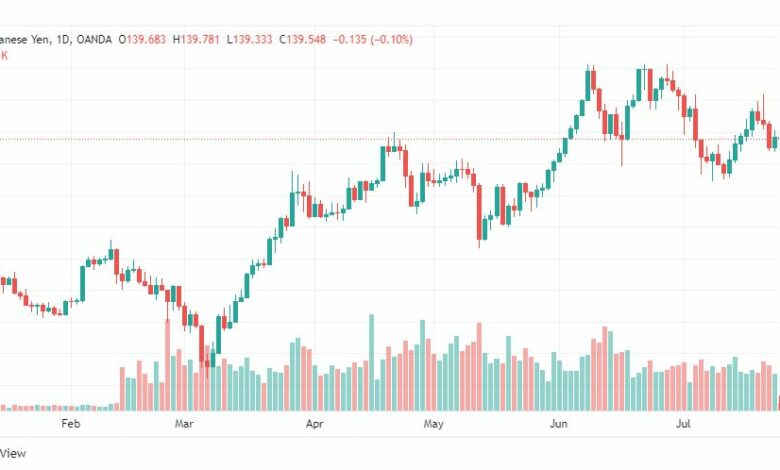Screen dimensions: 780x470
Task: Click the Jun label on time axis
Action: pyautogui.click(x=559, y=424)
